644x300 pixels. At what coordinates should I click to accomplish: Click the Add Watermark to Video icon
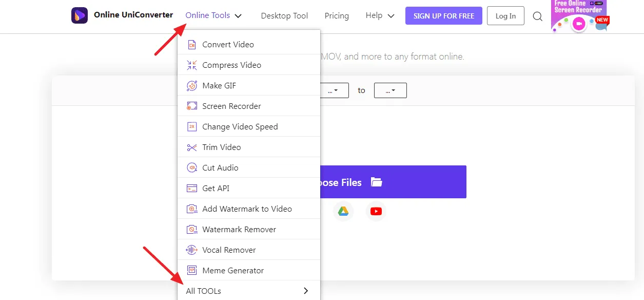(x=192, y=209)
